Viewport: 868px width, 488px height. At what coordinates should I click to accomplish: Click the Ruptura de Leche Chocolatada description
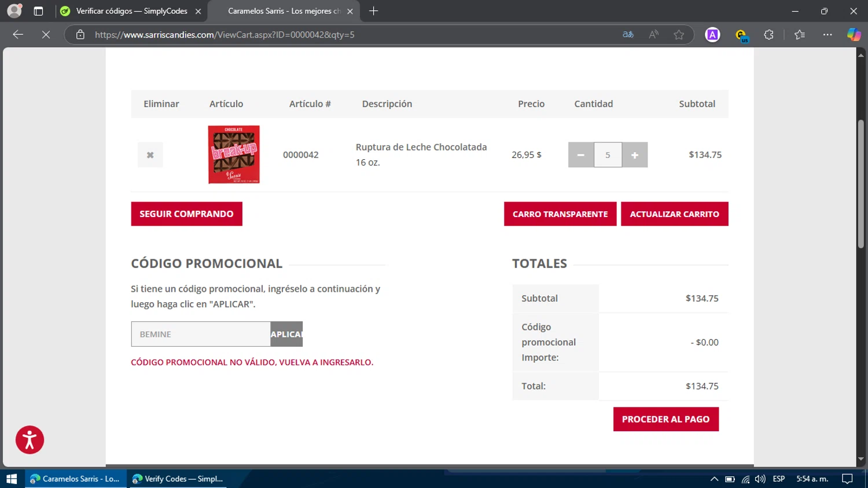pos(421,155)
